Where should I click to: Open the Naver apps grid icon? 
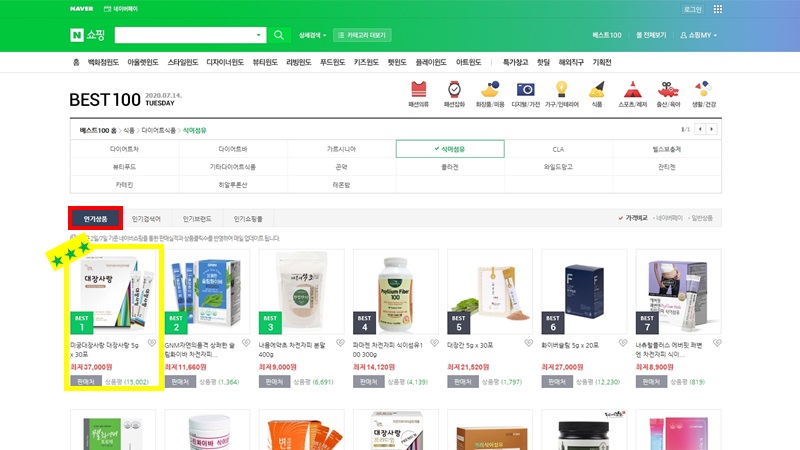718,9
